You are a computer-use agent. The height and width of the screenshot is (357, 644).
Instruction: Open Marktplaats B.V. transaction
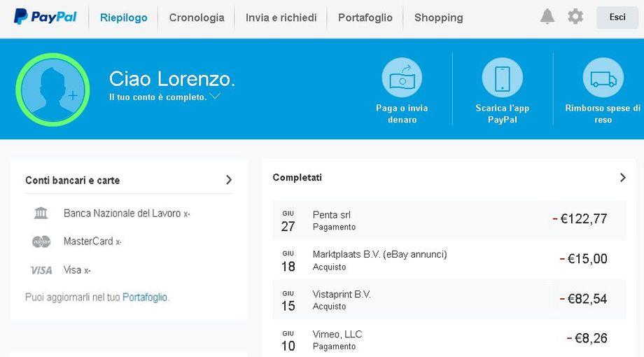(449, 260)
